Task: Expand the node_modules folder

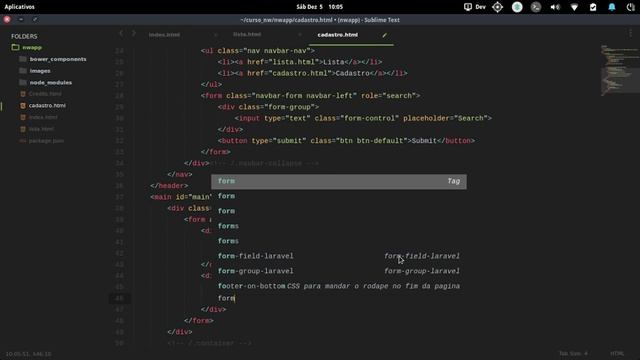Action: point(51,82)
